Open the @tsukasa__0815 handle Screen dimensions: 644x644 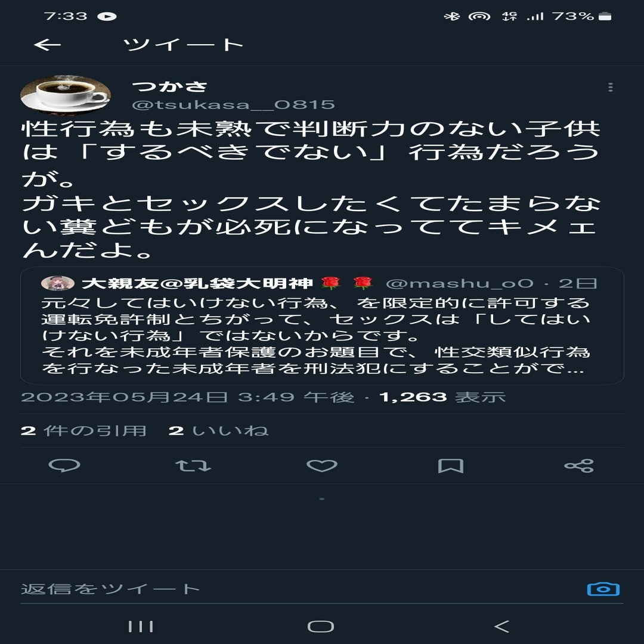point(233,105)
